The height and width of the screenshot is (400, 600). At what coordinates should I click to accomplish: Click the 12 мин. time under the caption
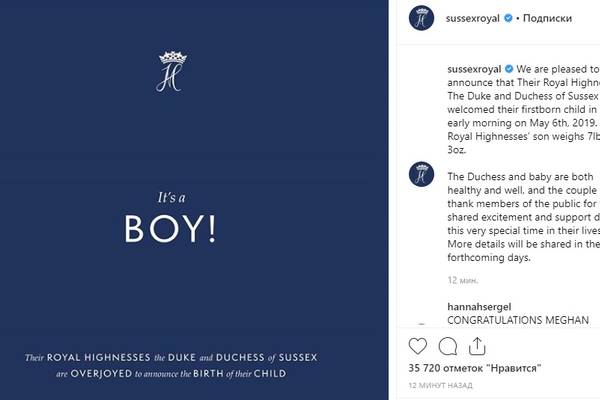coord(461,283)
